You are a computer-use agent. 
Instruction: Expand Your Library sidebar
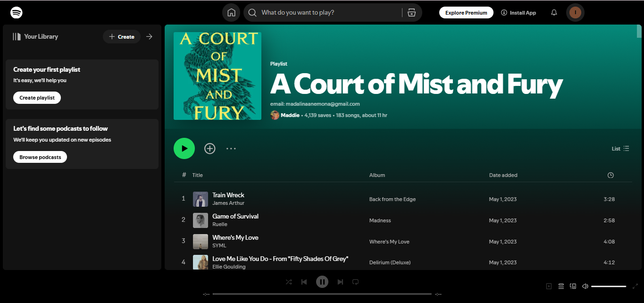click(x=150, y=36)
